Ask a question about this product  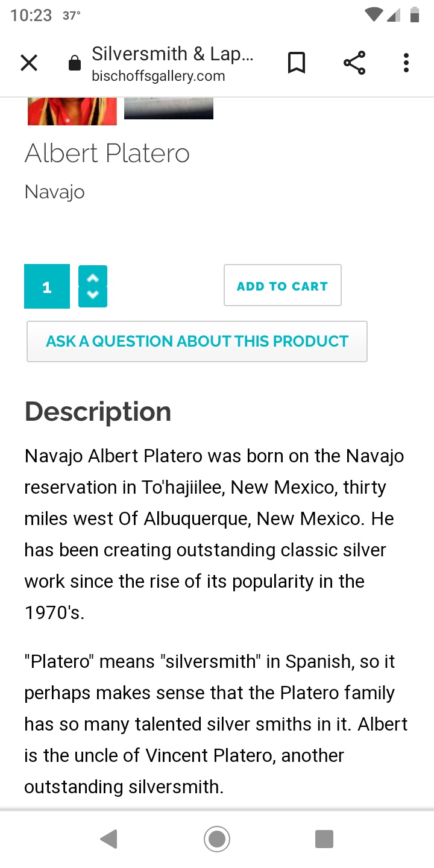[197, 342]
